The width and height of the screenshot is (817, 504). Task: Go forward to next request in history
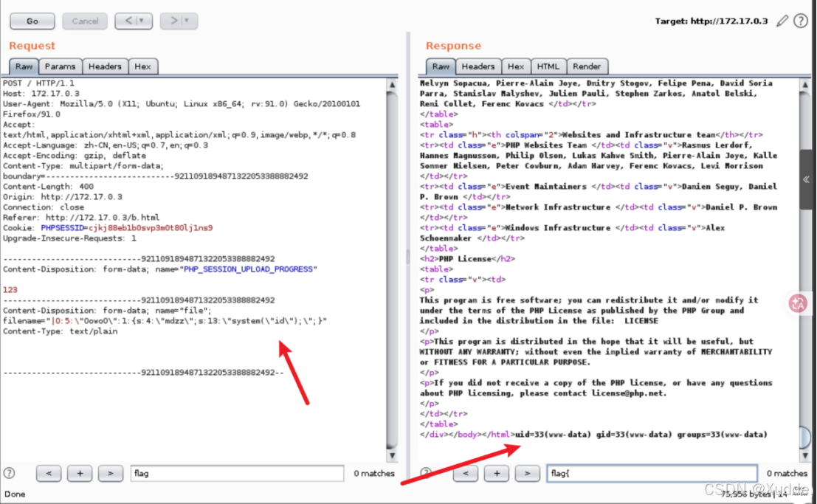point(174,21)
